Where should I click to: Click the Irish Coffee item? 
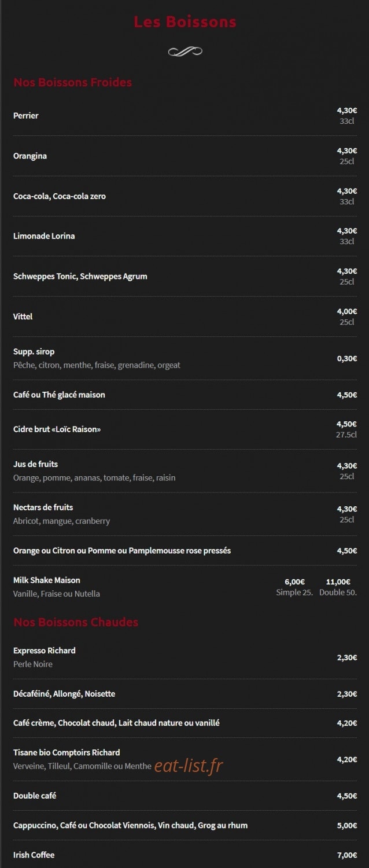pyautogui.click(x=34, y=855)
